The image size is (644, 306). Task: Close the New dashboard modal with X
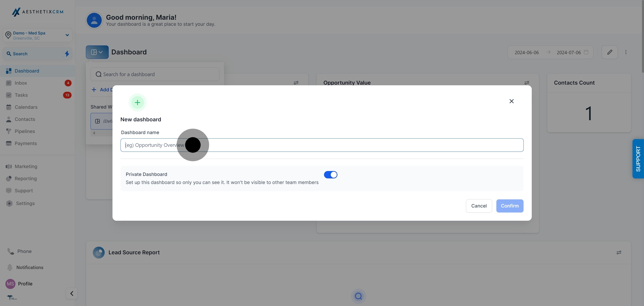click(511, 101)
